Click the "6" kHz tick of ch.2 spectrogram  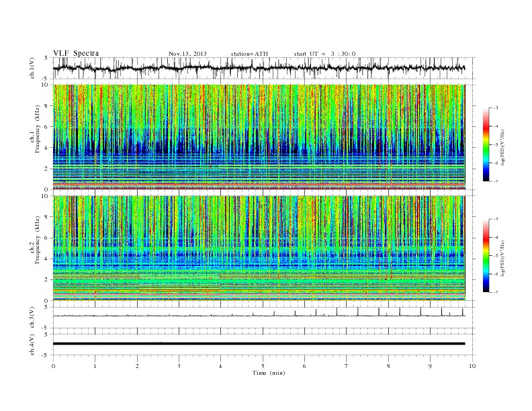click(47, 238)
